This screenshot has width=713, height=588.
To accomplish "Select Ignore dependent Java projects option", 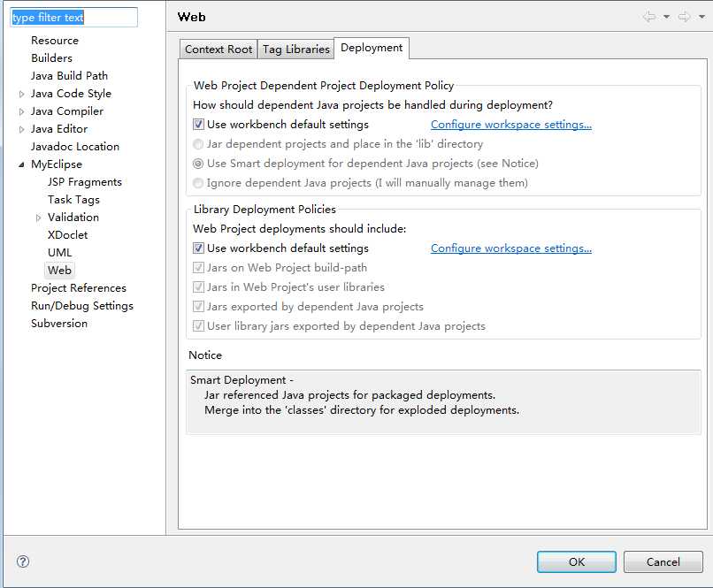I will (x=199, y=183).
